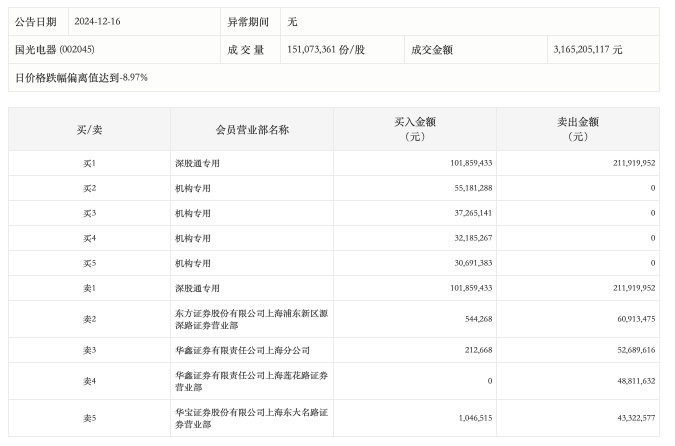Open 华宝证券 上海东大名路证券营业部 entry

(x=250, y=418)
